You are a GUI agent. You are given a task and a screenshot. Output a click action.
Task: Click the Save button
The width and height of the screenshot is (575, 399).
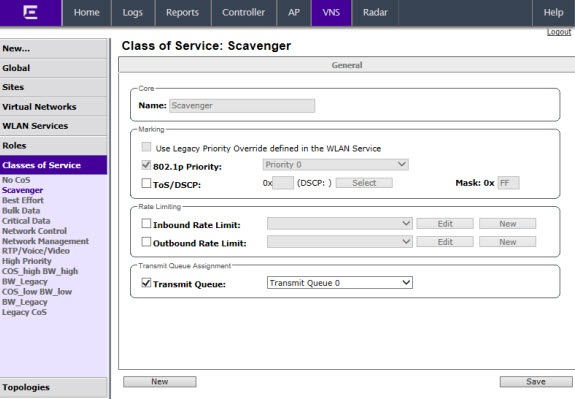coord(536,382)
